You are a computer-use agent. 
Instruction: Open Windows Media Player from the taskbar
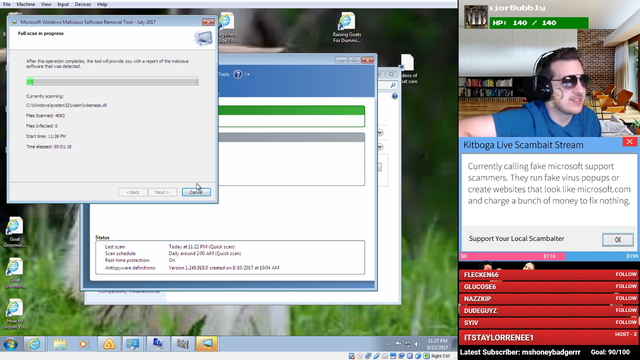click(x=84, y=344)
